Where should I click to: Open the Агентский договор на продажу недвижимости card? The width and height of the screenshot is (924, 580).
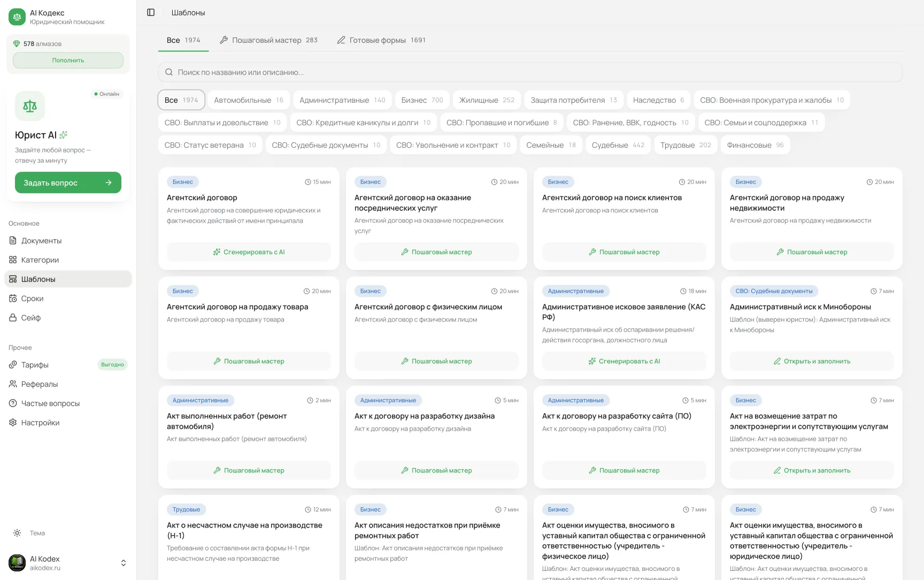pos(812,219)
